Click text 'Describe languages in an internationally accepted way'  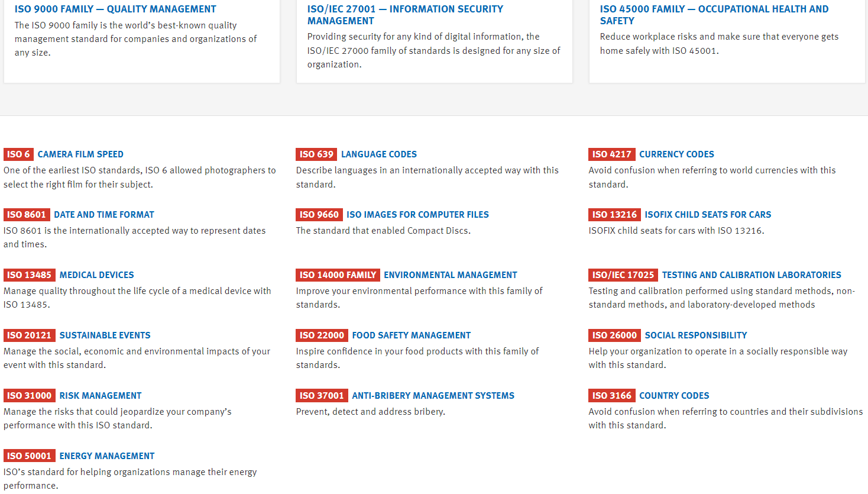(409, 170)
